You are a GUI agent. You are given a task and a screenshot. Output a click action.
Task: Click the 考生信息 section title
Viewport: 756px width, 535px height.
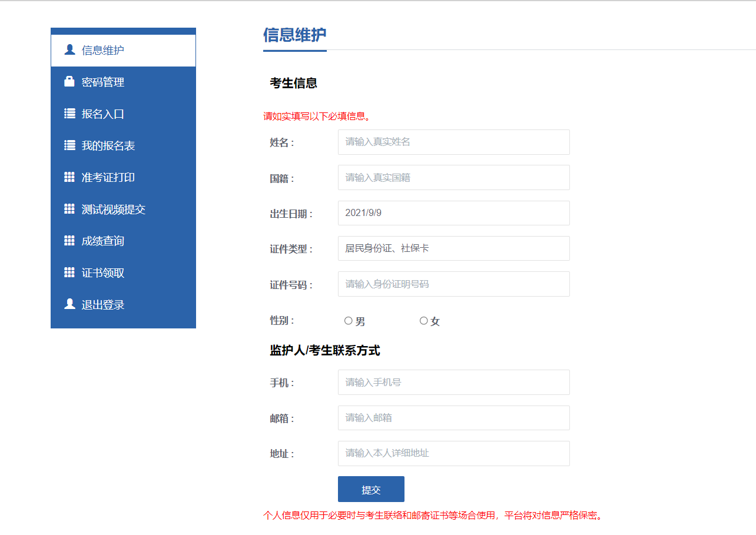294,83
